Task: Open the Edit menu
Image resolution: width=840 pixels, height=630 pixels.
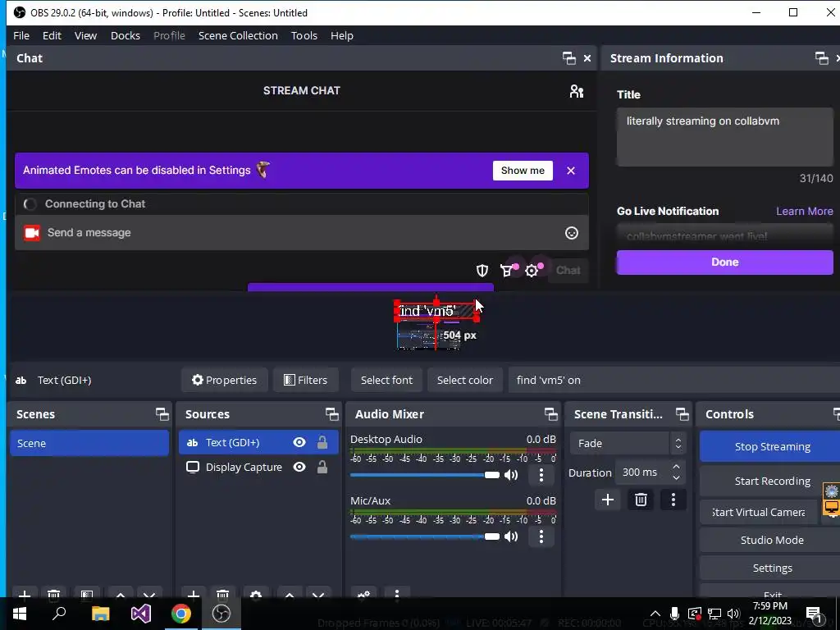Action: (x=52, y=36)
